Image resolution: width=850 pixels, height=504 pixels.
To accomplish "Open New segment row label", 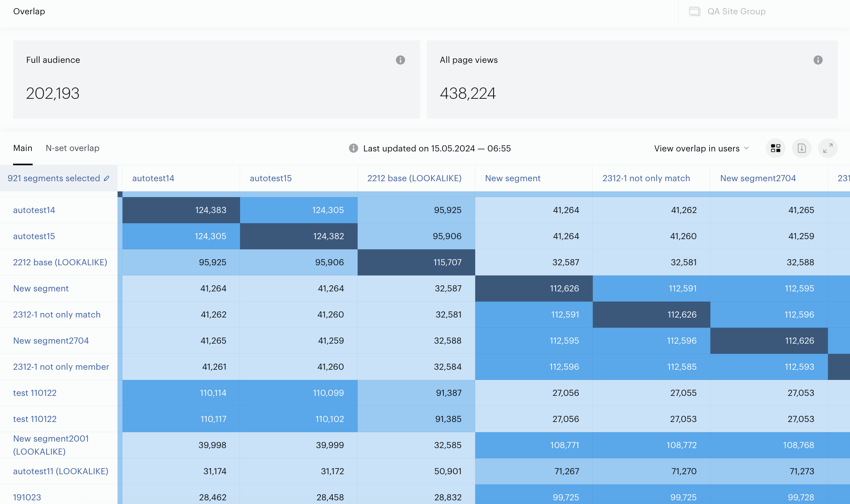I will coord(41,289).
